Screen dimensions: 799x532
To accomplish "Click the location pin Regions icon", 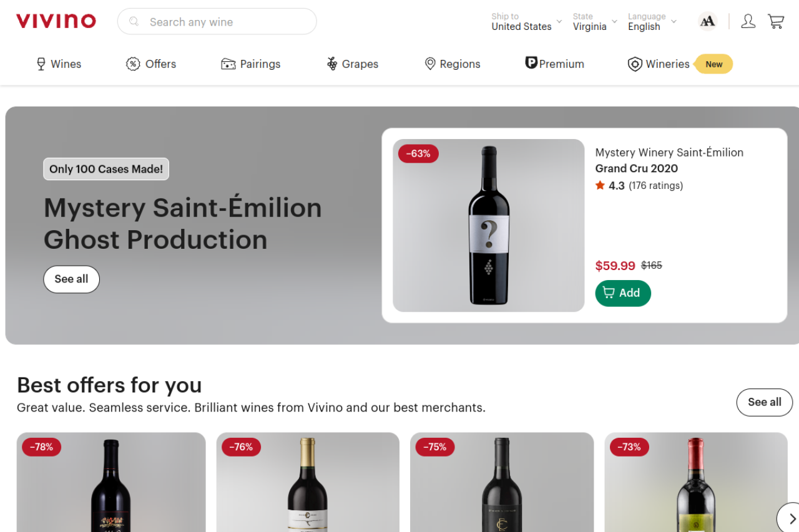I will coord(430,64).
